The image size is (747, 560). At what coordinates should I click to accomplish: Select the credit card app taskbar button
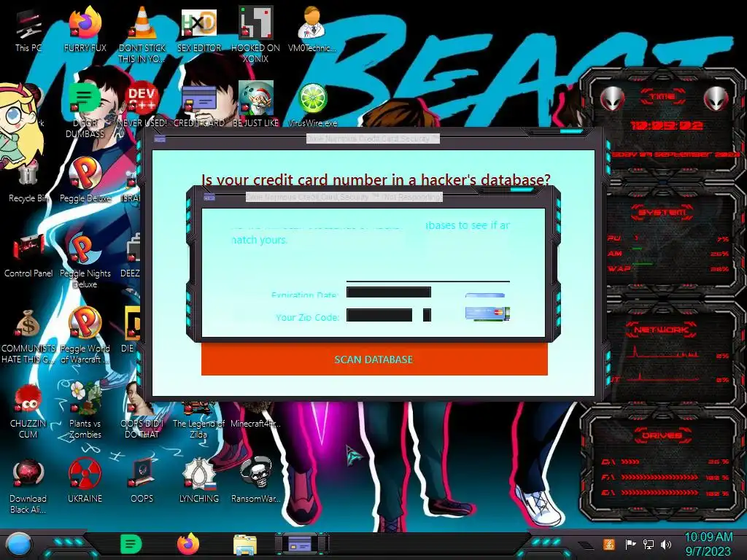tap(301, 544)
